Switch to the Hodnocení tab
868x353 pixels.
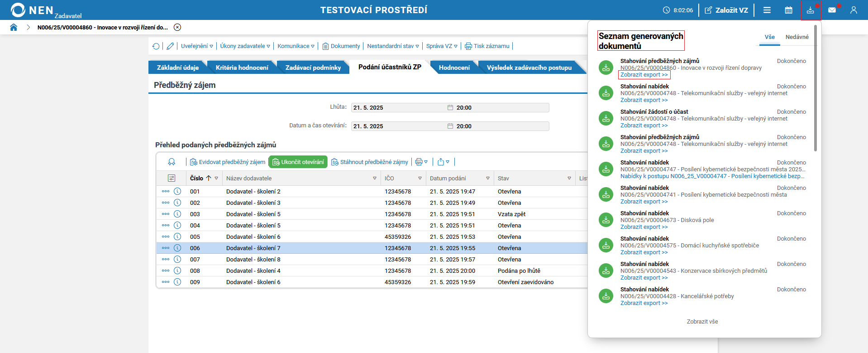pyautogui.click(x=454, y=68)
